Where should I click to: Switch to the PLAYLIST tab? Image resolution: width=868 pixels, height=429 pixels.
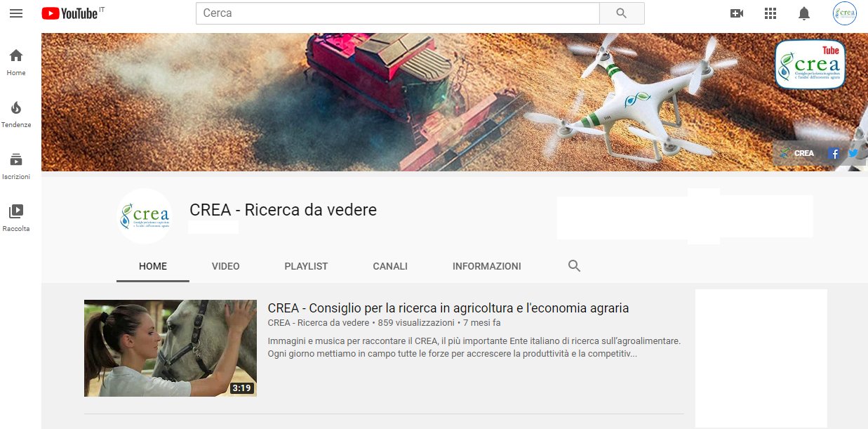(x=306, y=266)
